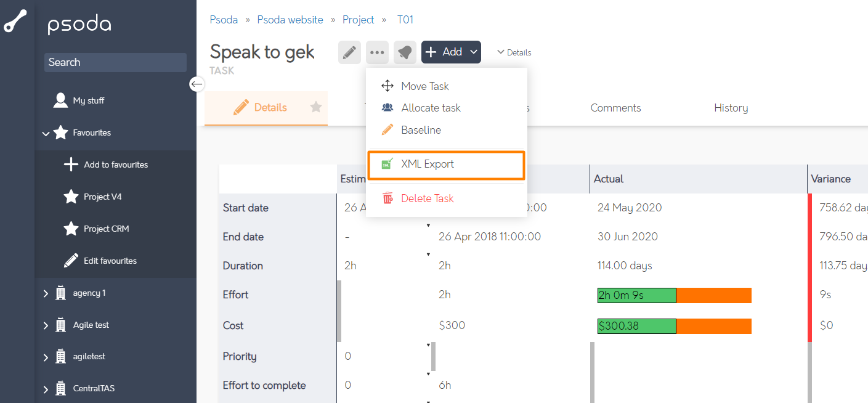Expand the Details toggle next to Add
Viewport: 868px width, 403px height.
tap(514, 52)
